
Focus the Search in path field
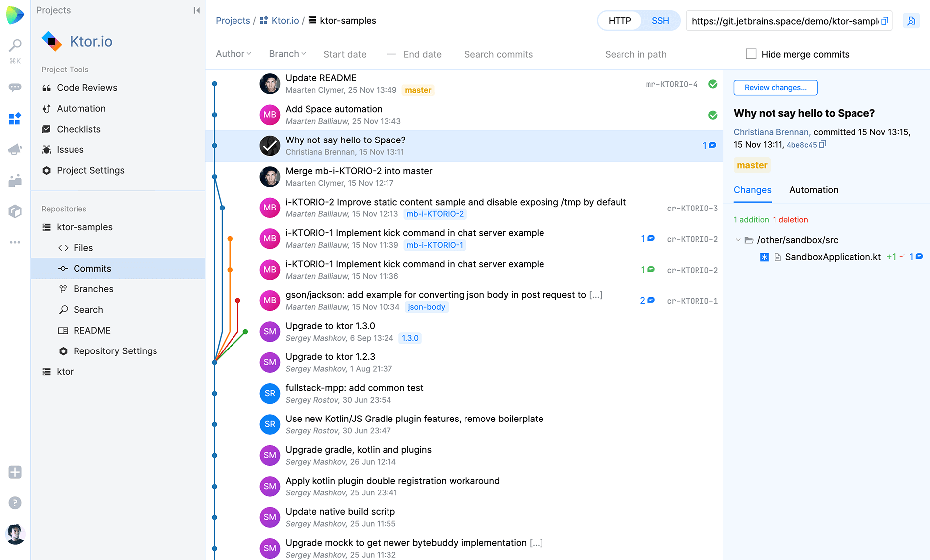[x=635, y=54]
